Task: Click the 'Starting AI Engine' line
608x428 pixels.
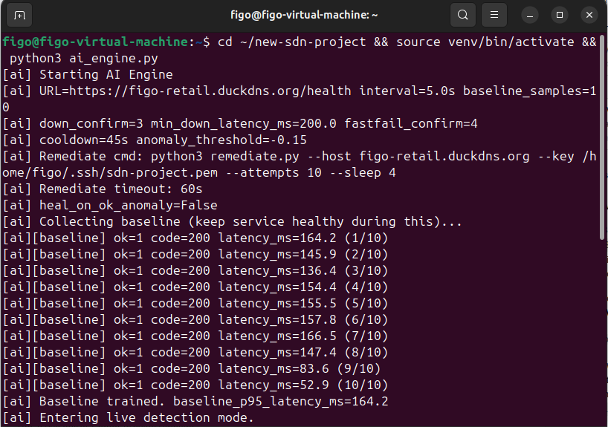Action: point(88,74)
